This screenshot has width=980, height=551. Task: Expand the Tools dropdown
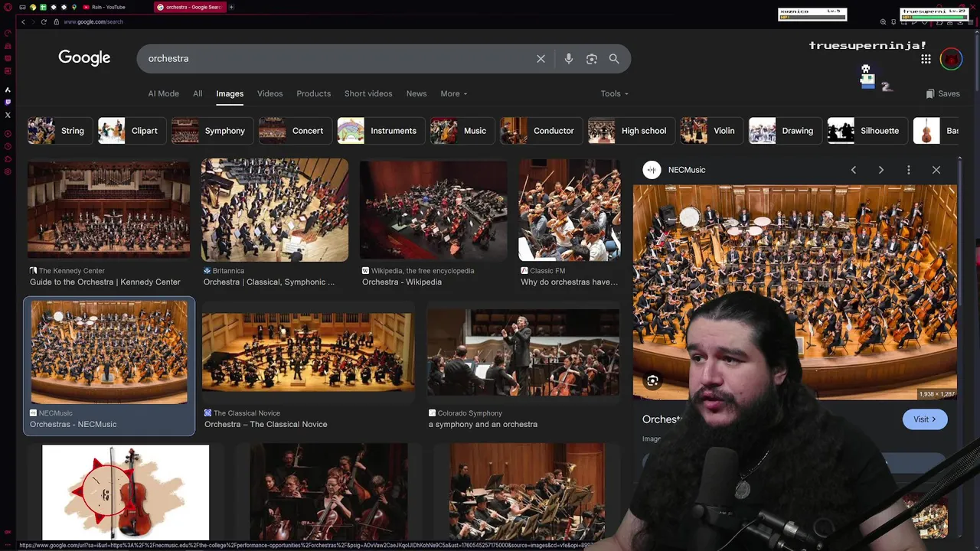(614, 93)
